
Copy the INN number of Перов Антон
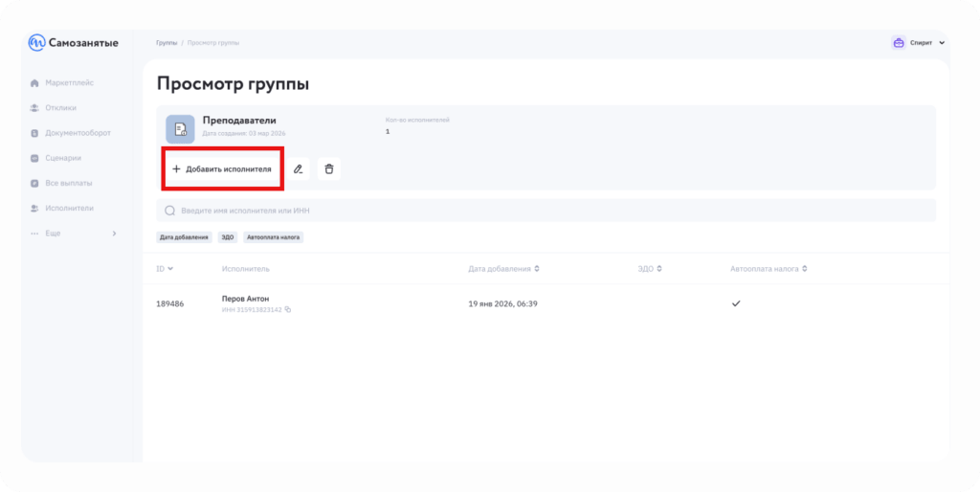[288, 309]
